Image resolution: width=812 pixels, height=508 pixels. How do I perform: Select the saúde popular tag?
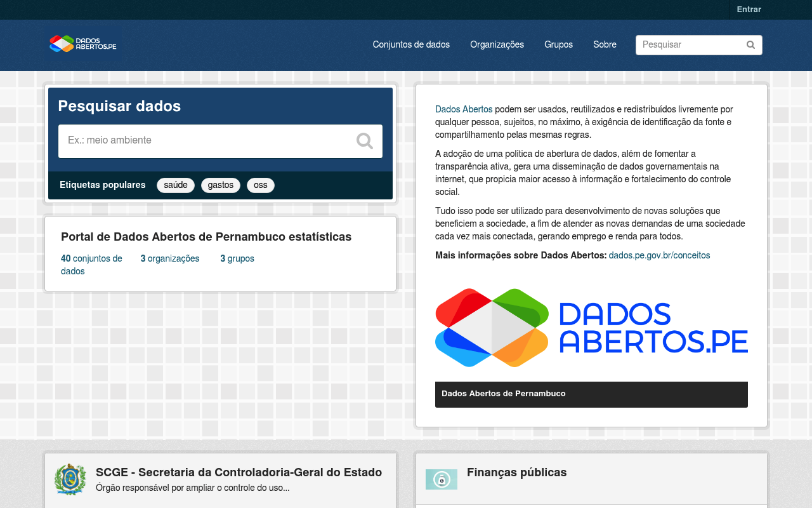(176, 185)
